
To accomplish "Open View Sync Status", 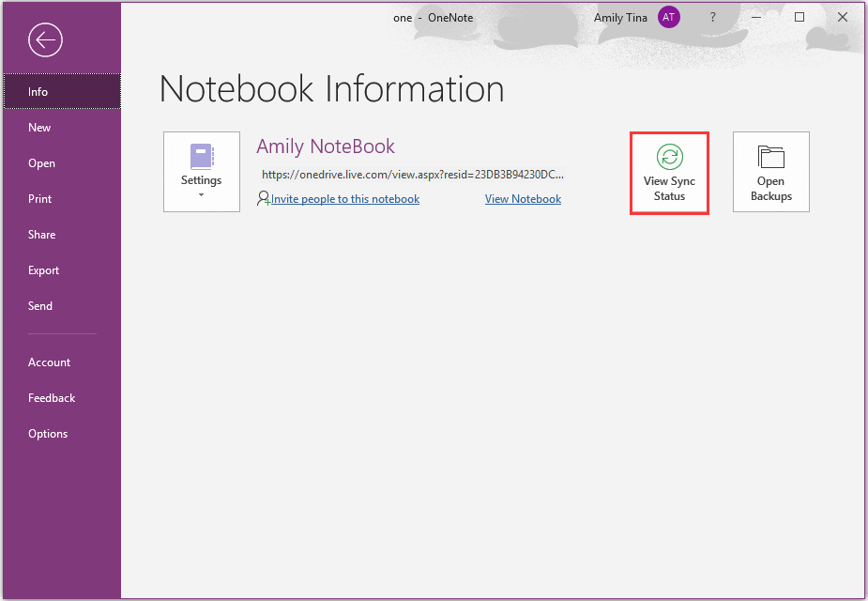I will tap(669, 173).
